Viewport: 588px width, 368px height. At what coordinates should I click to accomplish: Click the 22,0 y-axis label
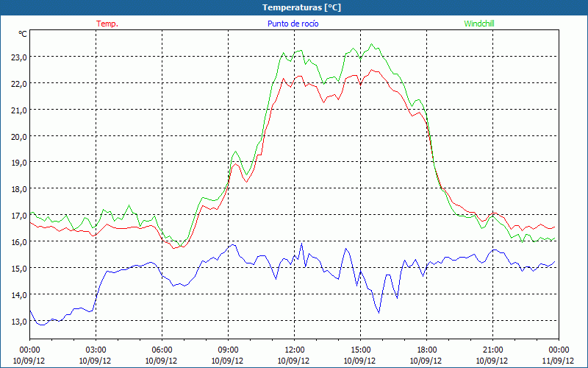[20, 84]
